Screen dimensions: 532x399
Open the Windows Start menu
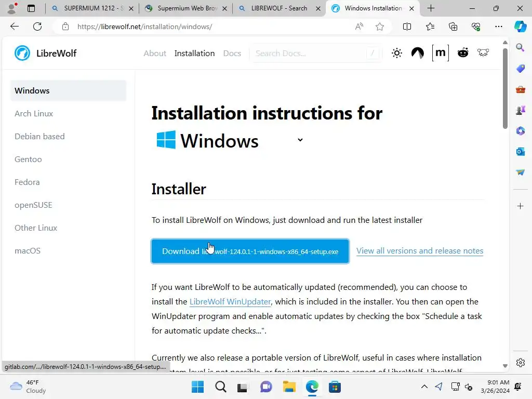pos(197,387)
